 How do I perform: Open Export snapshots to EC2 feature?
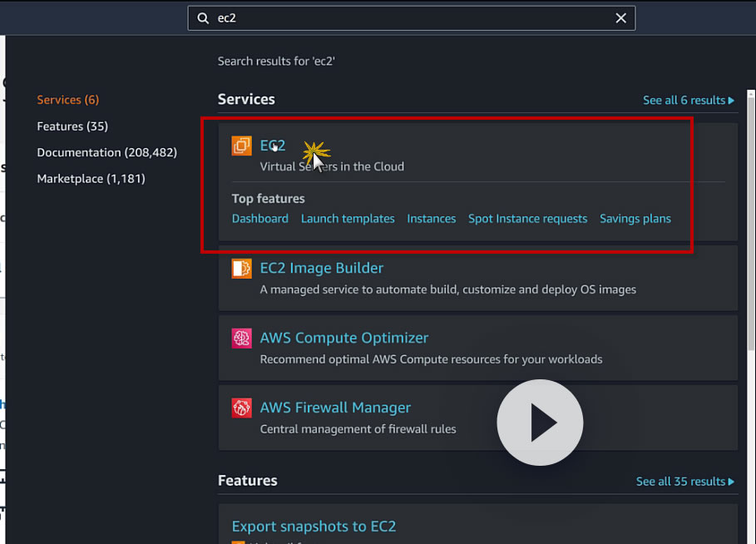[314, 527]
